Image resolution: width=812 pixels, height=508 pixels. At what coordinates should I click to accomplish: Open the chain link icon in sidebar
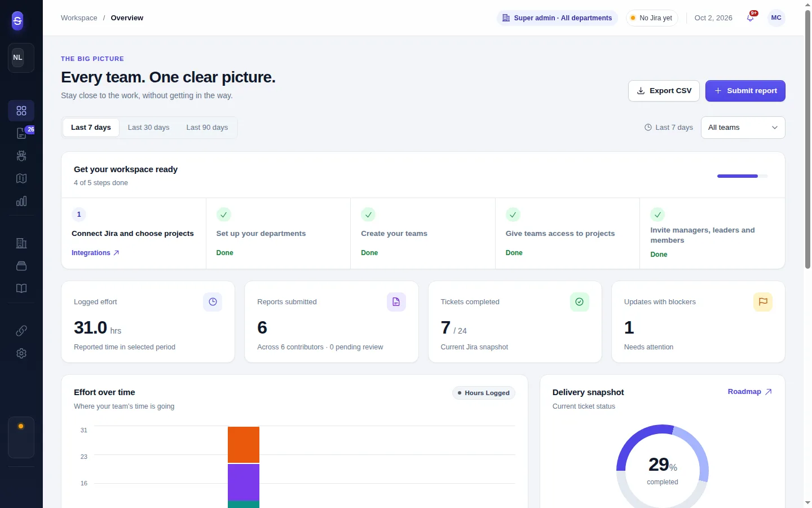coord(21,331)
